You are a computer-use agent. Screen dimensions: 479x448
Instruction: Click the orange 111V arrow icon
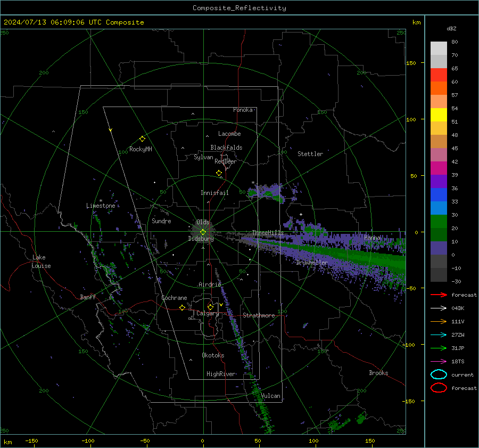(439, 321)
